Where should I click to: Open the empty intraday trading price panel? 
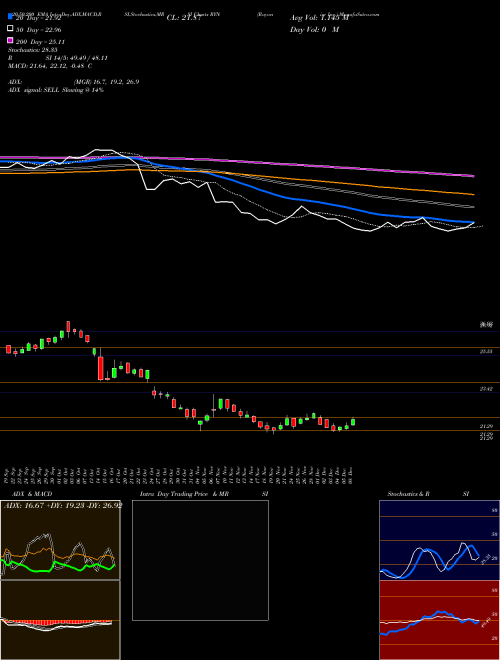tap(200, 560)
